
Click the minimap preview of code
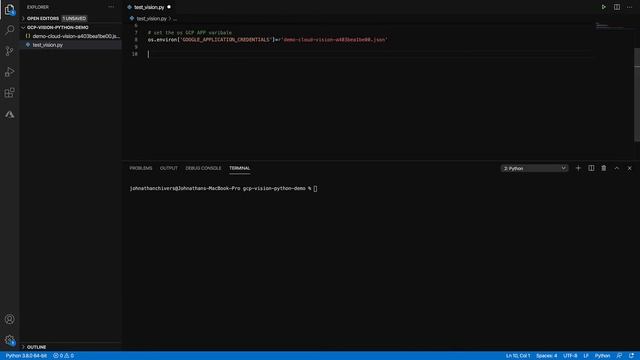[609, 27]
